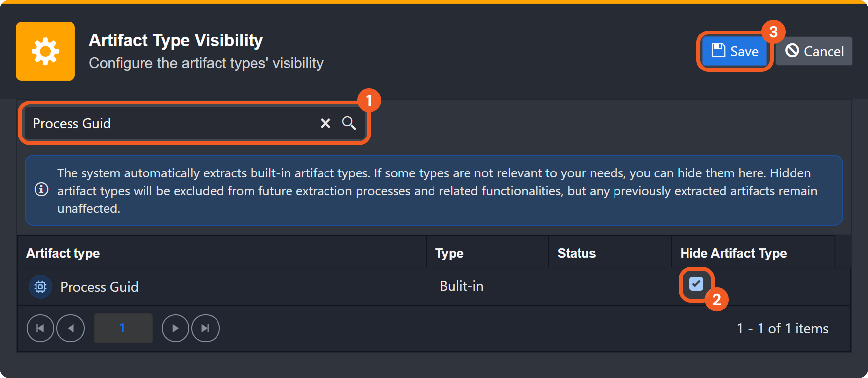Screen dimensions: 868x378
Task: Go to the first page
Action: point(40,328)
